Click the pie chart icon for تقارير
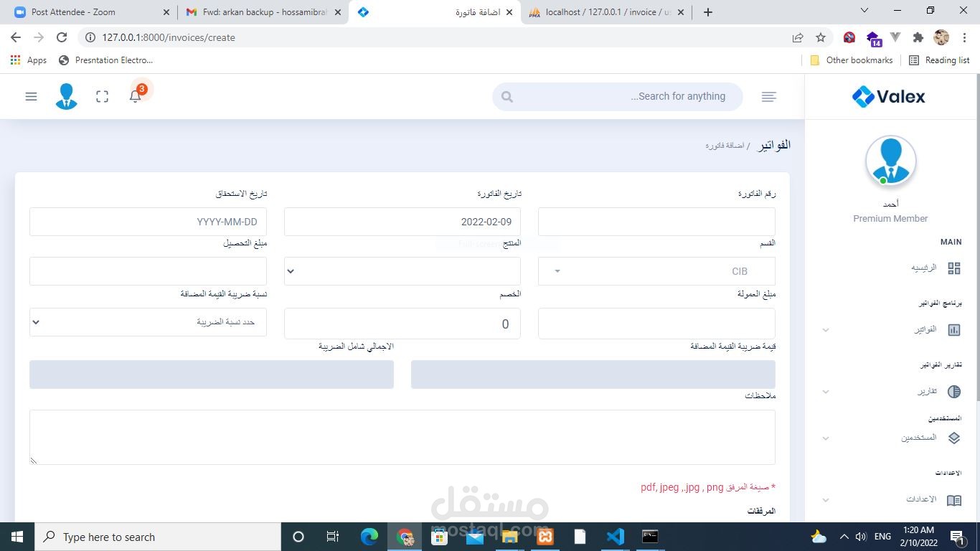Viewport: 980px width, 551px height. (x=954, y=392)
